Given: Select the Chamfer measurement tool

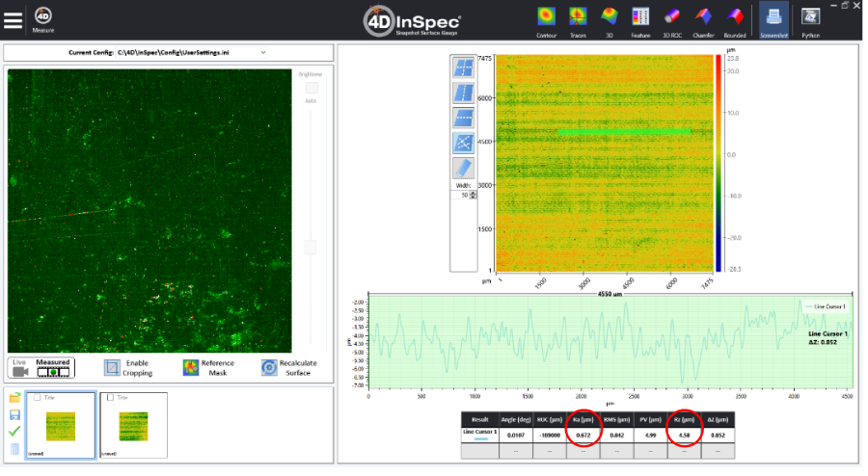Looking at the screenshot, I should (x=704, y=22).
